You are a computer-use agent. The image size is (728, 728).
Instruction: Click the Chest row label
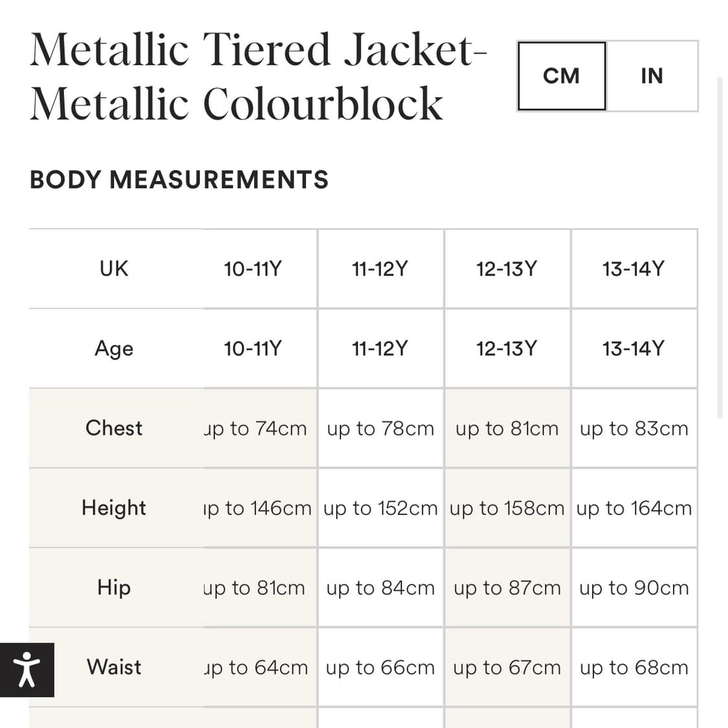click(x=114, y=428)
